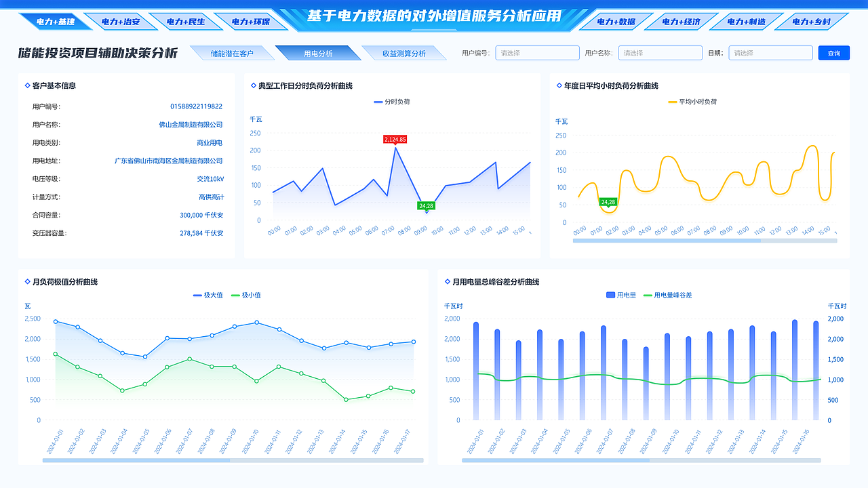Select the 电力+制造 tab

(x=747, y=22)
